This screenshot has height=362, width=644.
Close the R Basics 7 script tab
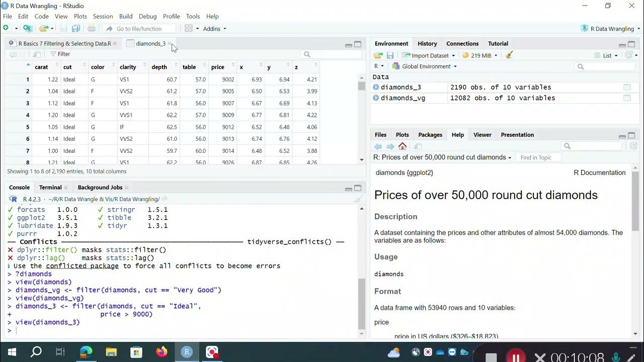coord(115,43)
